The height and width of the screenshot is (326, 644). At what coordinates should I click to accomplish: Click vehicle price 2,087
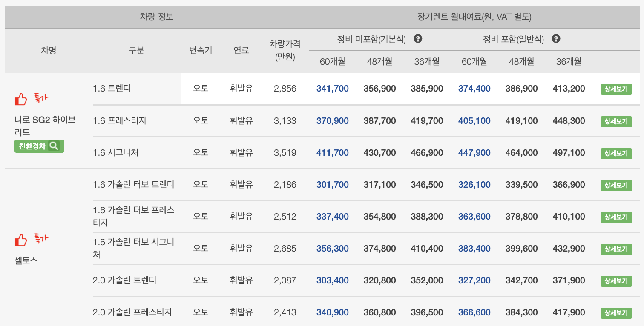pos(285,280)
